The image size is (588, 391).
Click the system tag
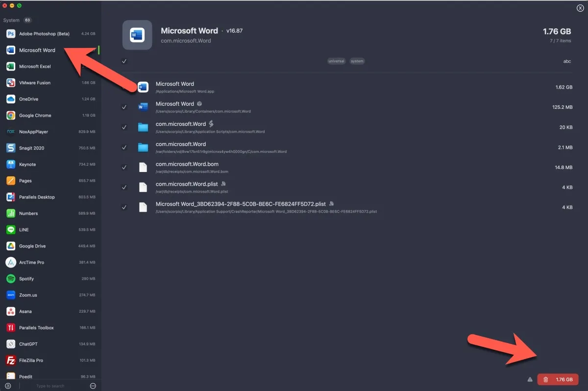[357, 61]
